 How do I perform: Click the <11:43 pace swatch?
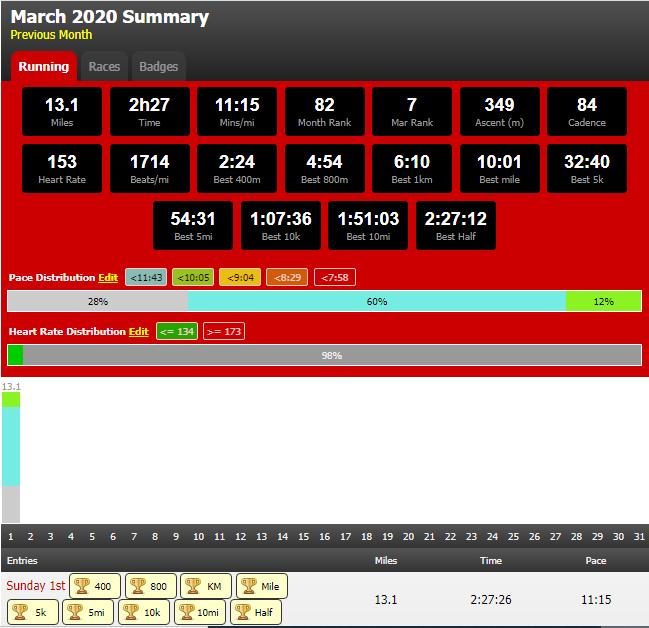[x=146, y=277]
